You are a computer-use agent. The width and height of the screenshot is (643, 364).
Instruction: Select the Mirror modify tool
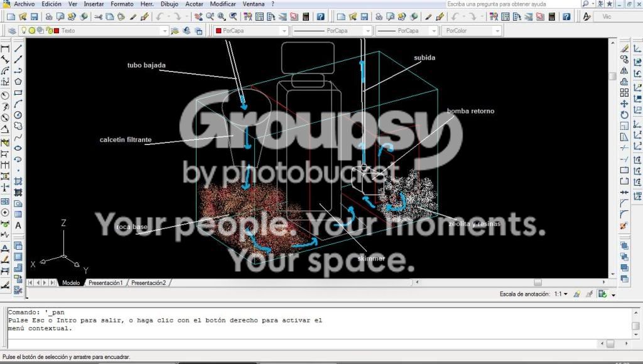[624, 70]
